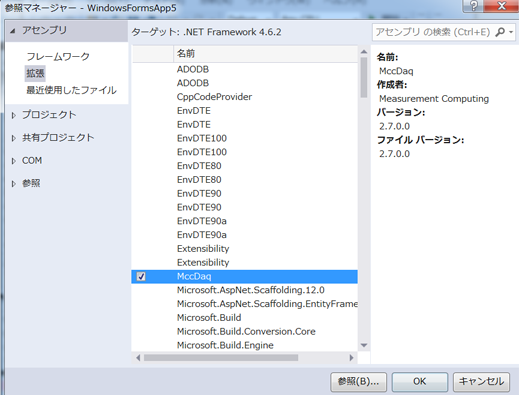Confirm with the OK button

(420, 382)
